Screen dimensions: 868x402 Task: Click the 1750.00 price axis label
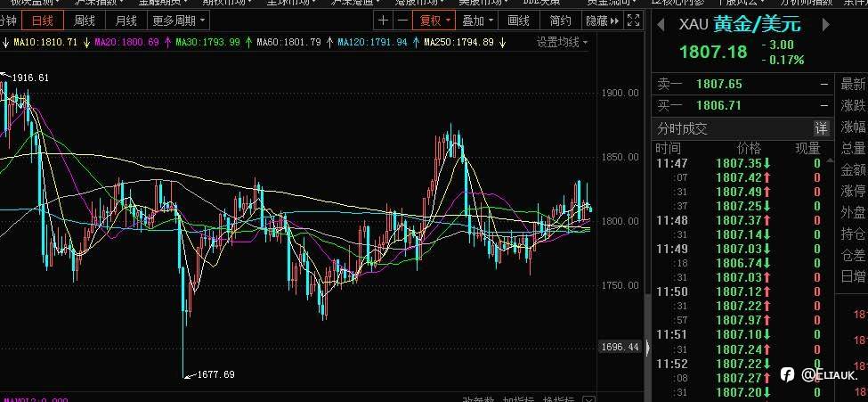(x=620, y=285)
